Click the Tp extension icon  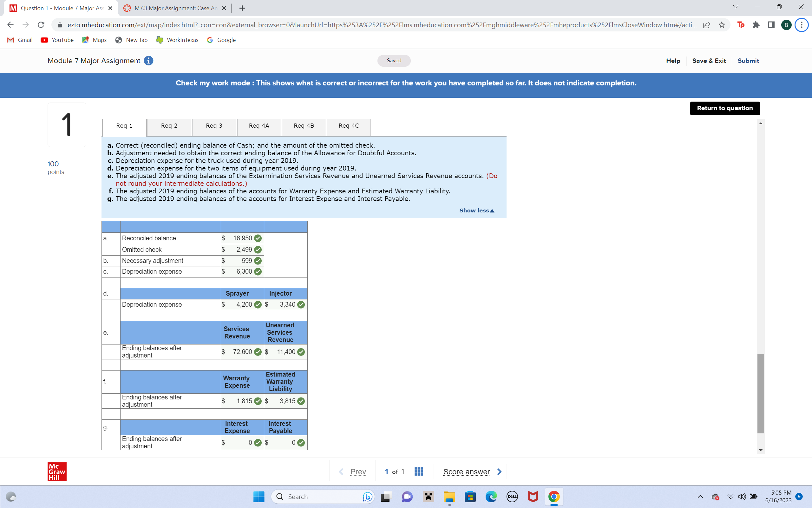click(x=741, y=25)
